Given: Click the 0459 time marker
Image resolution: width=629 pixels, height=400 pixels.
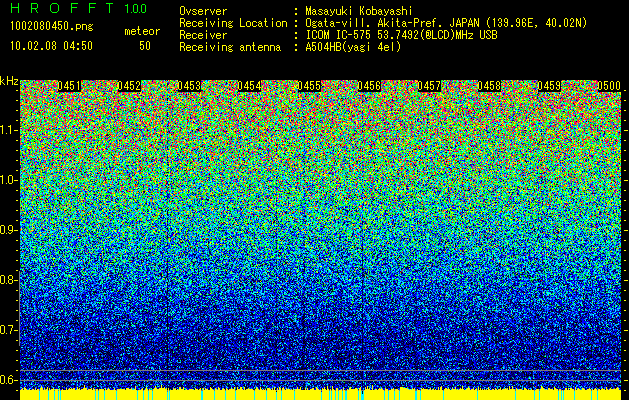Looking at the screenshot, I should (549, 86).
